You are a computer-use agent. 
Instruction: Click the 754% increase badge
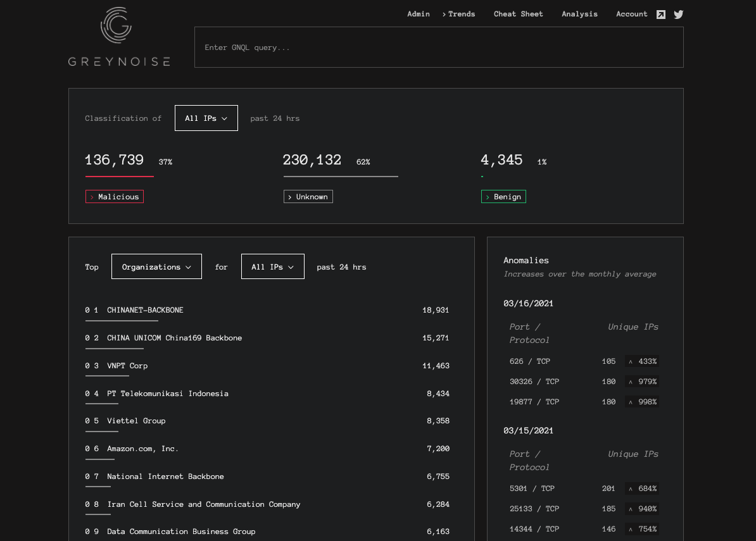point(642,529)
